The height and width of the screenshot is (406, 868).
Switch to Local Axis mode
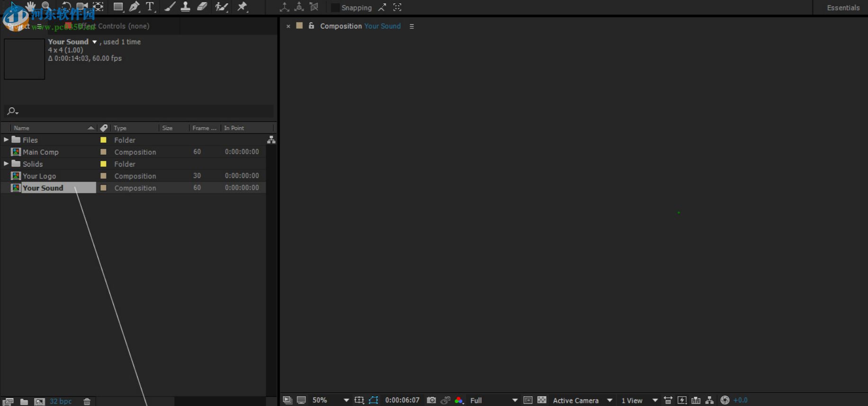pyautogui.click(x=284, y=7)
